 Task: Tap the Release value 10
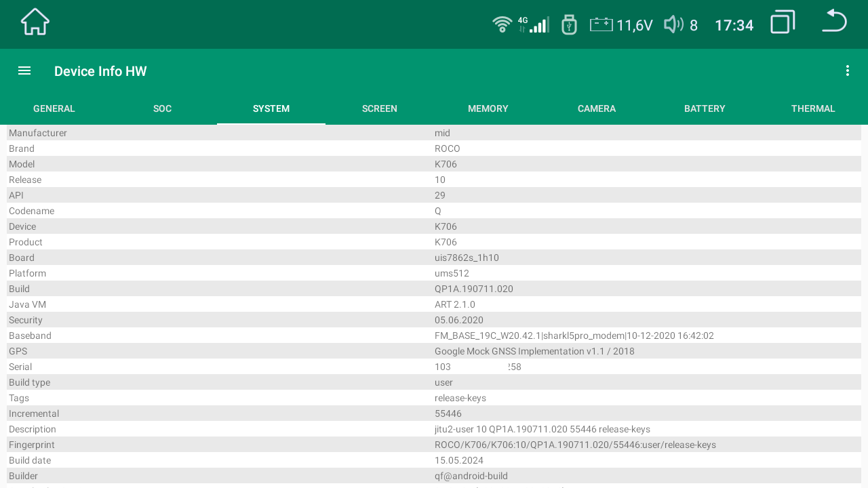click(440, 180)
